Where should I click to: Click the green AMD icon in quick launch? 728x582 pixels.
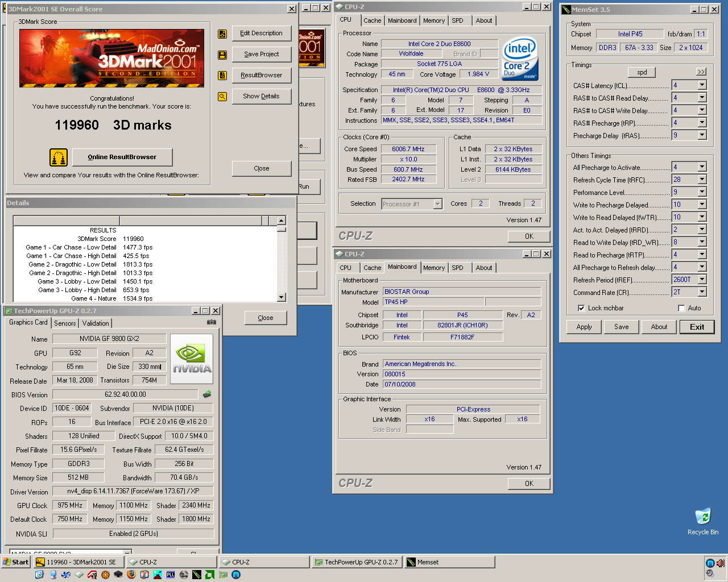pos(210,575)
